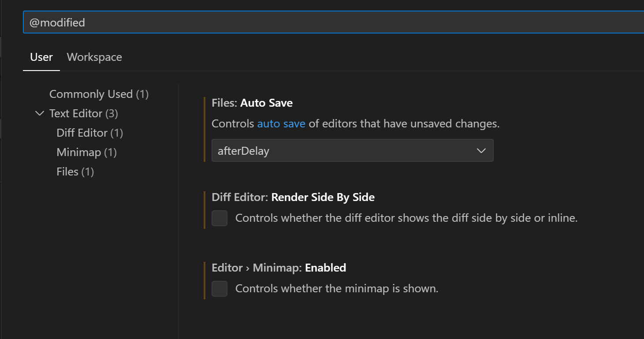This screenshot has height=339, width=644.
Task: Select the Minimap settings category
Action: pos(86,152)
